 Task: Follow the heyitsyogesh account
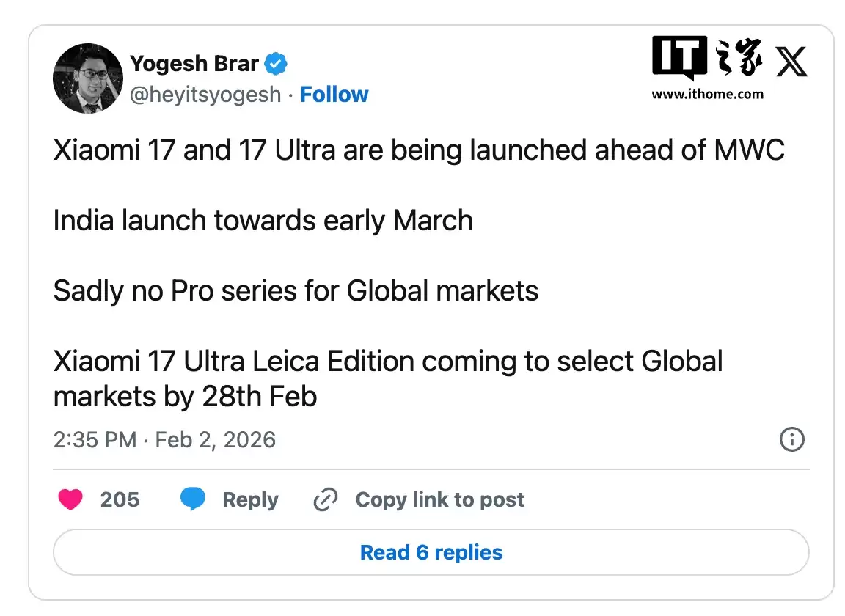click(334, 95)
